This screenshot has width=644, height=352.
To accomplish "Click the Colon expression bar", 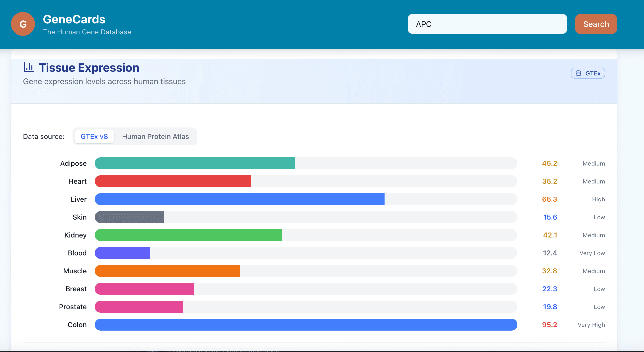I will [x=306, y=325].
